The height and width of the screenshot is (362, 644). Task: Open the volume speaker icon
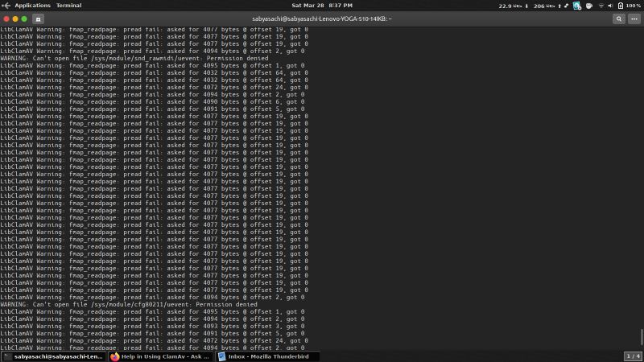pos(610,6)
